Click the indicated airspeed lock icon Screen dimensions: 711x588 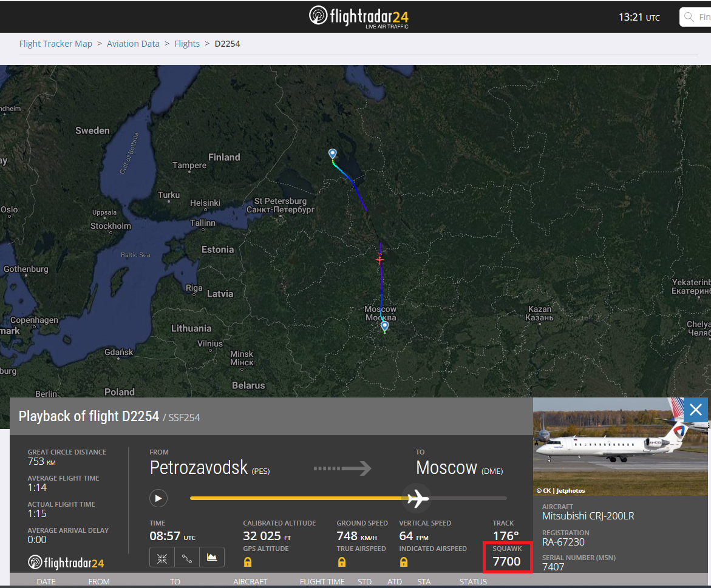pos(404,562)
